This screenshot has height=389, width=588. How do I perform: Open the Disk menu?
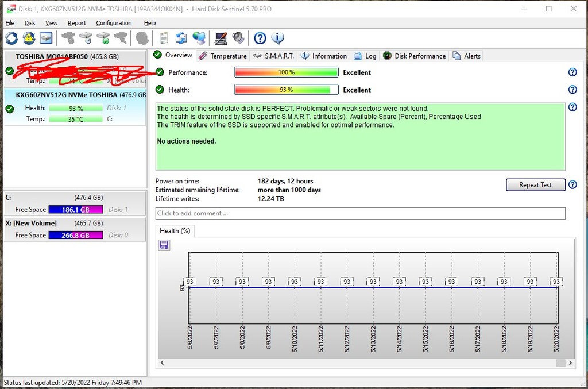[x=30, y=23]
